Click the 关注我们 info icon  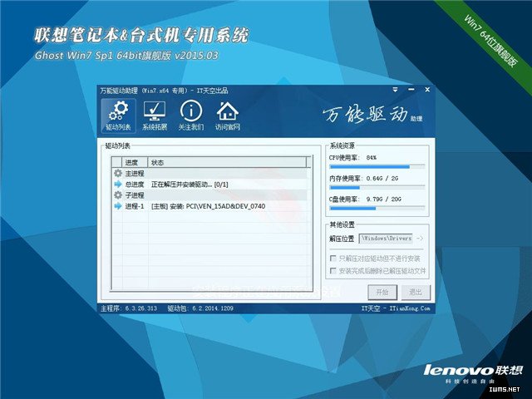(191, 116)
